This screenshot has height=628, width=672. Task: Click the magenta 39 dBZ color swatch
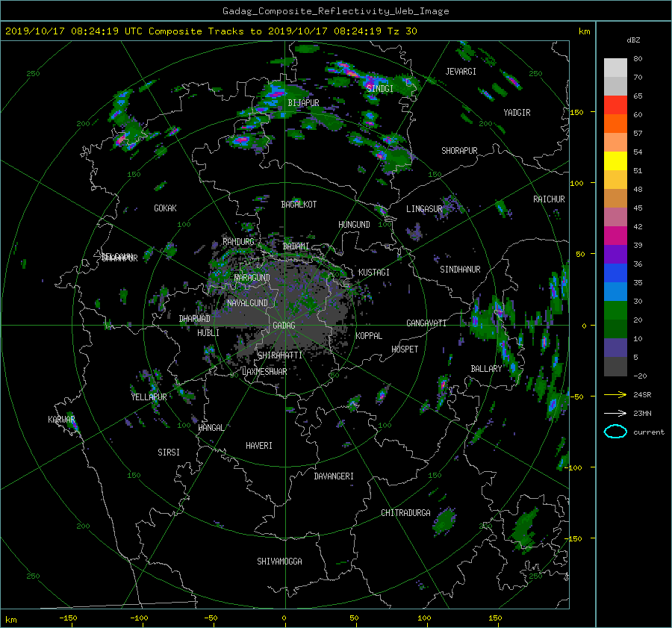pos(615,236)
